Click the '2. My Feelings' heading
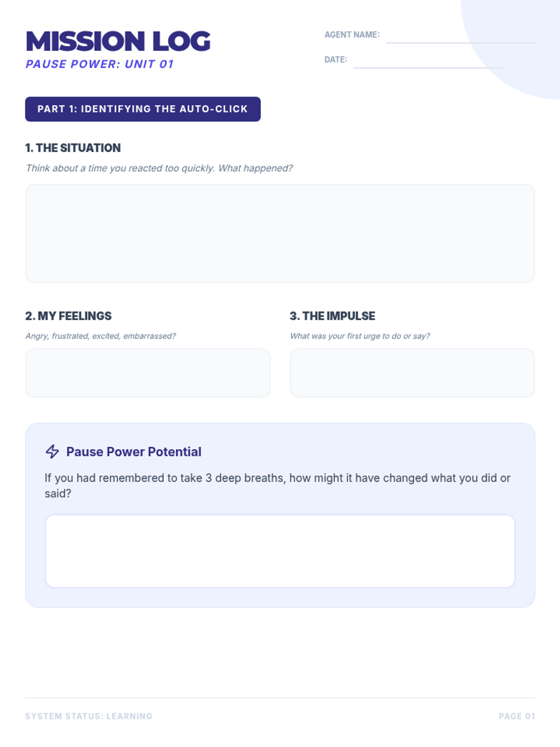This screenshot has height=747, width=560. click(x=69, y=316)
